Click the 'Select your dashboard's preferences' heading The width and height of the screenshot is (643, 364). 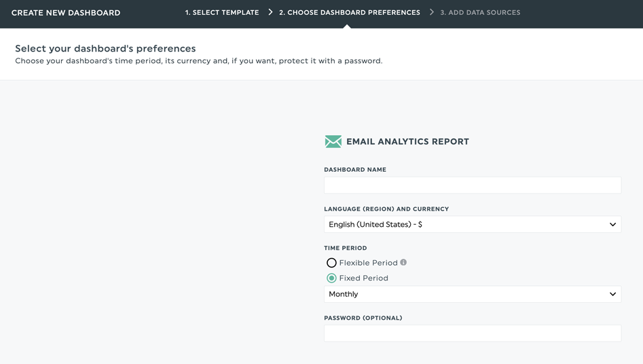click(x=105, y=48)
